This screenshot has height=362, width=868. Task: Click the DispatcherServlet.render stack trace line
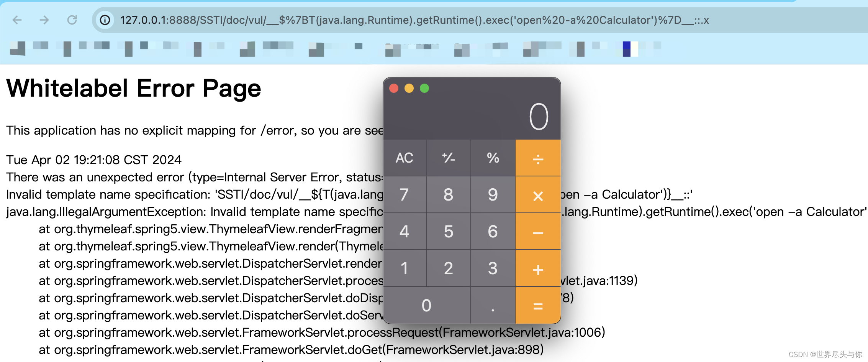211,263
